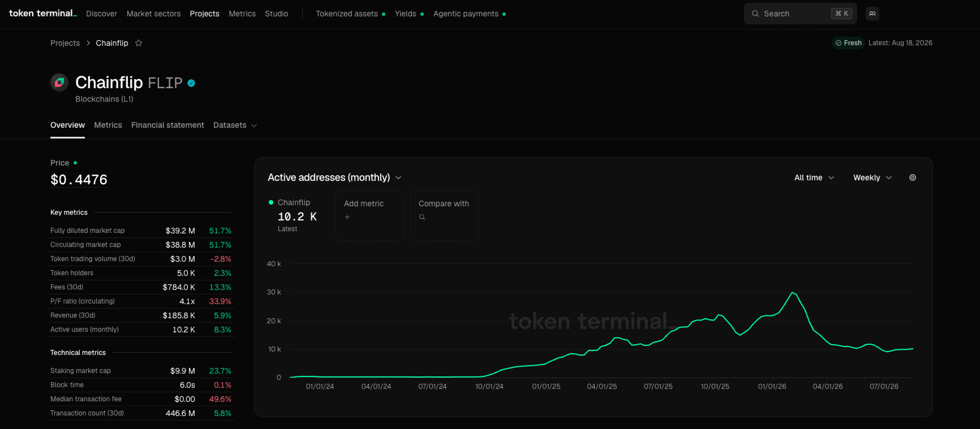Open Studio from the navigation bar
Image resolution: width=980 pixels, height=429 pixels.
pos(277,14)
